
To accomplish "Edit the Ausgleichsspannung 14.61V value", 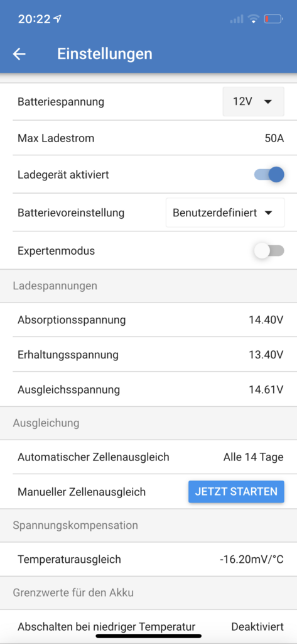I will click(148, 389).
